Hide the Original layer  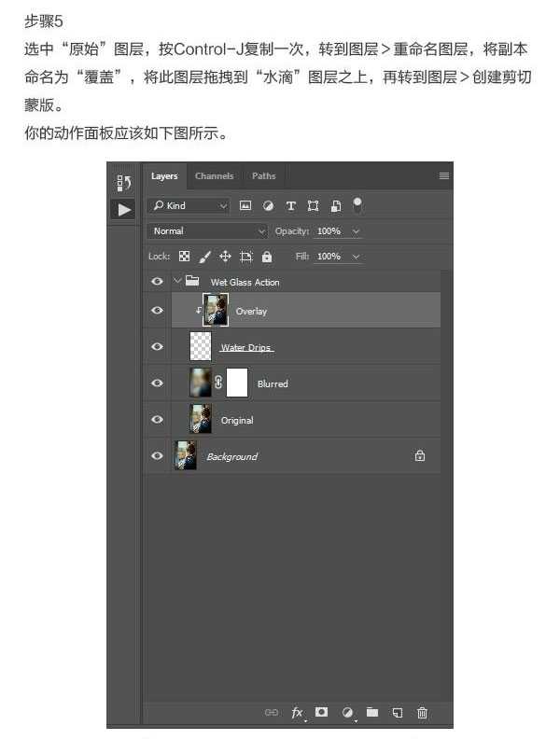(158, 419)
